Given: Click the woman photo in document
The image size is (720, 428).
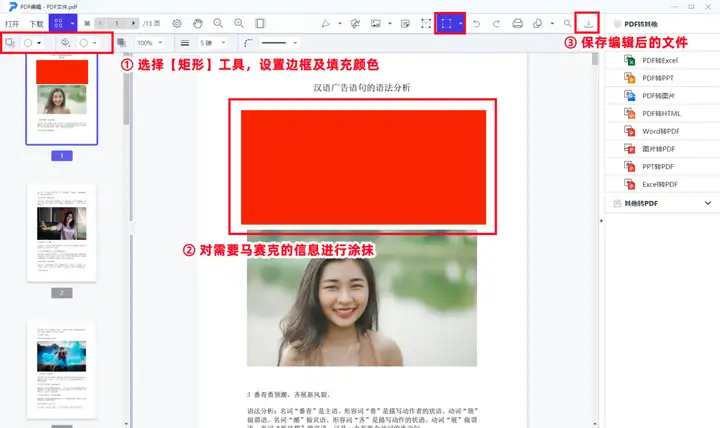Looking at the screenshot, I should 362,298.
